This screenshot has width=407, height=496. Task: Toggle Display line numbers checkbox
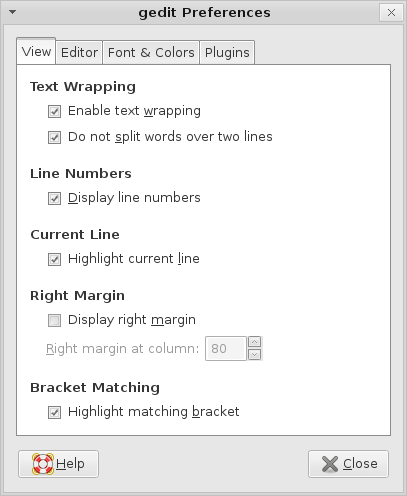coord(54,198)
